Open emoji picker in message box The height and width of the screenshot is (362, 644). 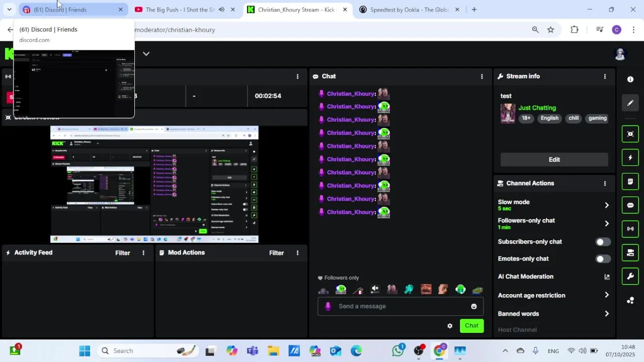[x=473, y=306]
